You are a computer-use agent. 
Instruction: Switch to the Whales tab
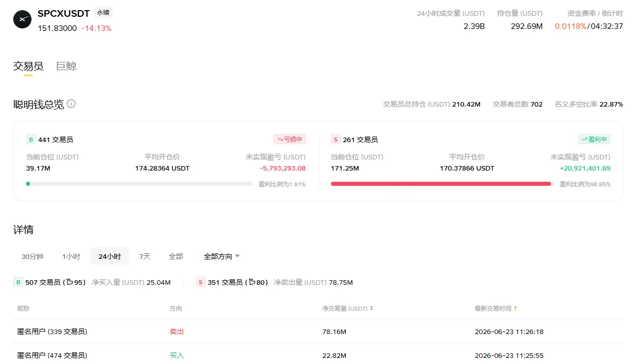pos(66,66)
